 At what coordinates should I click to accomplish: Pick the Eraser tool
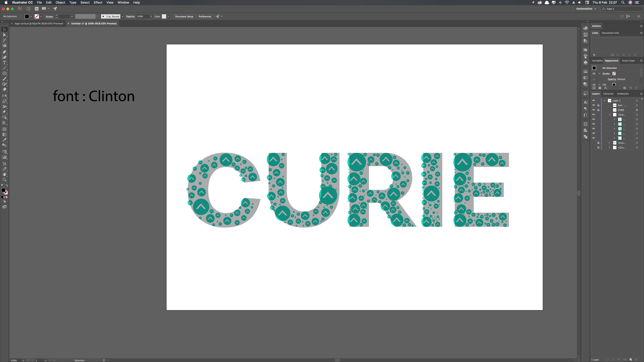(4, 89)
